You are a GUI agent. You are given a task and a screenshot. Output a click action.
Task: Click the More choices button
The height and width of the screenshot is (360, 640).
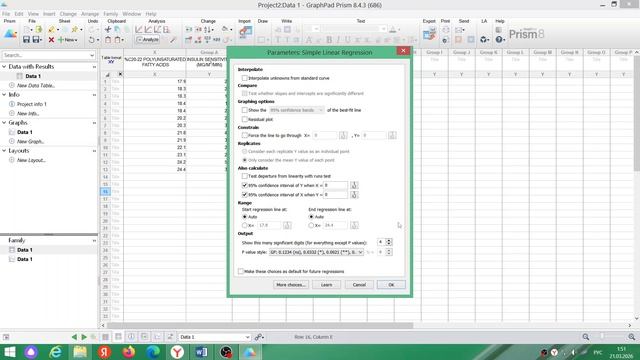291,284
